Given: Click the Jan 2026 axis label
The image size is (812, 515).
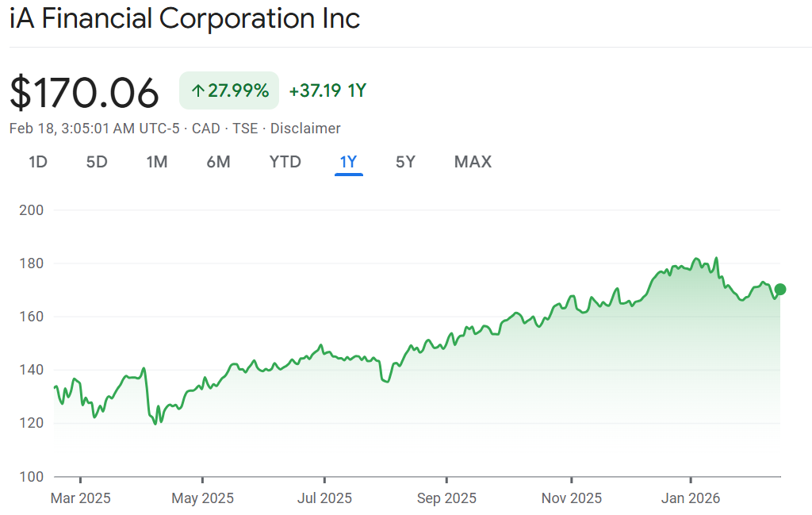Looking at the screenshot, I should 691,498.
